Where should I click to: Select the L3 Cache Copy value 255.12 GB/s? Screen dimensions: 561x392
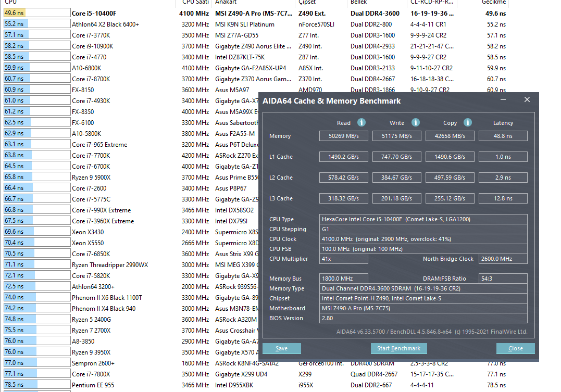450,198
